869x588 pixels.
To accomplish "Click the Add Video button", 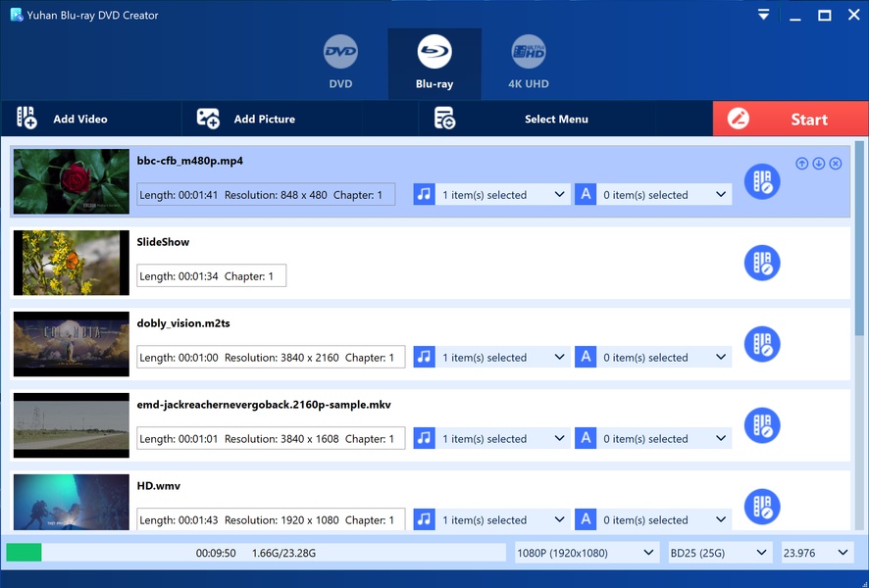I will (63, 119).
